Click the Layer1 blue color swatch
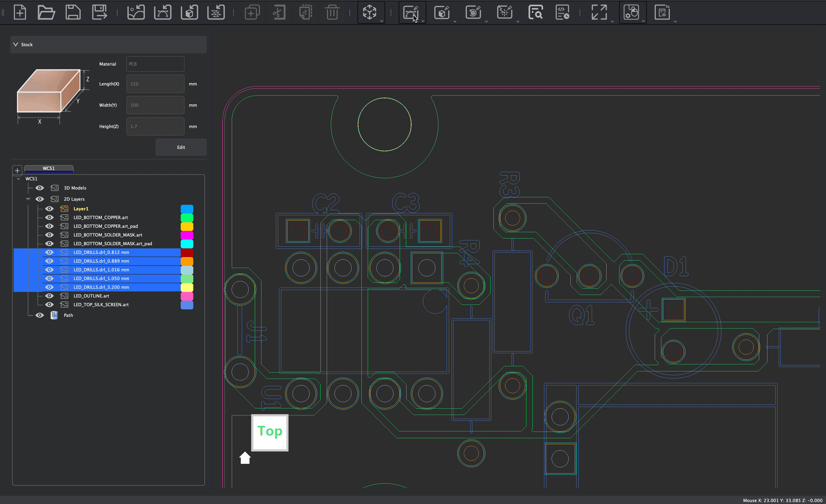 [187, 209]
